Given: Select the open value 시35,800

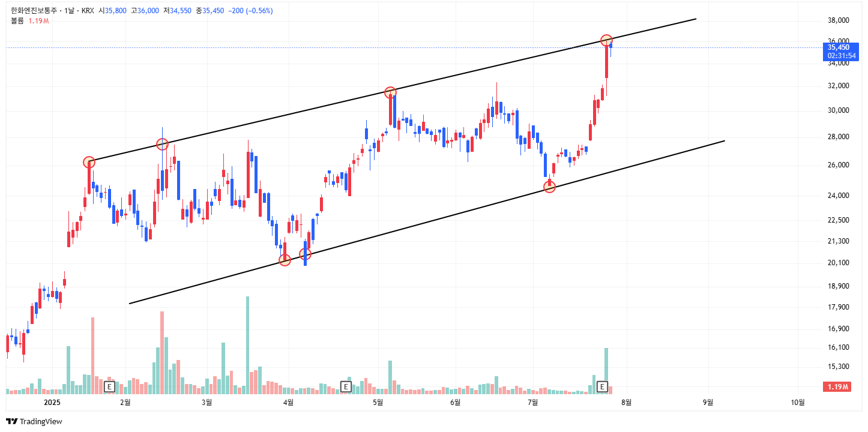Looking at the screenshot, I should tap(113, 11).
